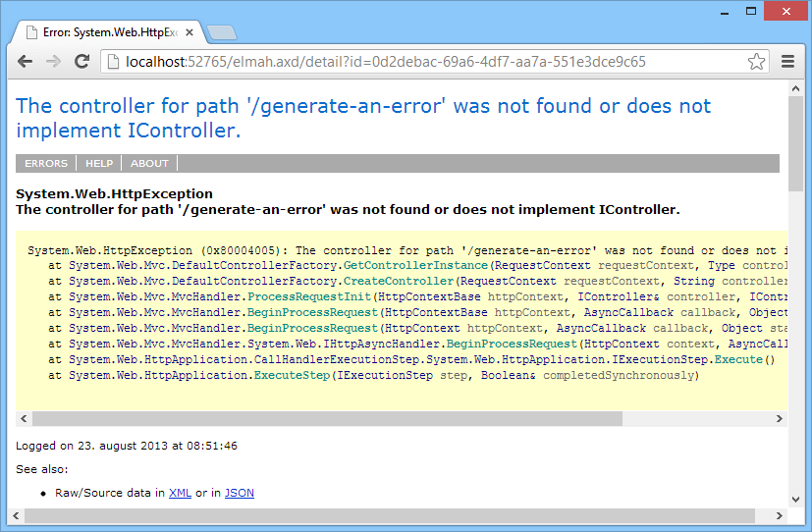Click the See also: label

pos(42,469)
